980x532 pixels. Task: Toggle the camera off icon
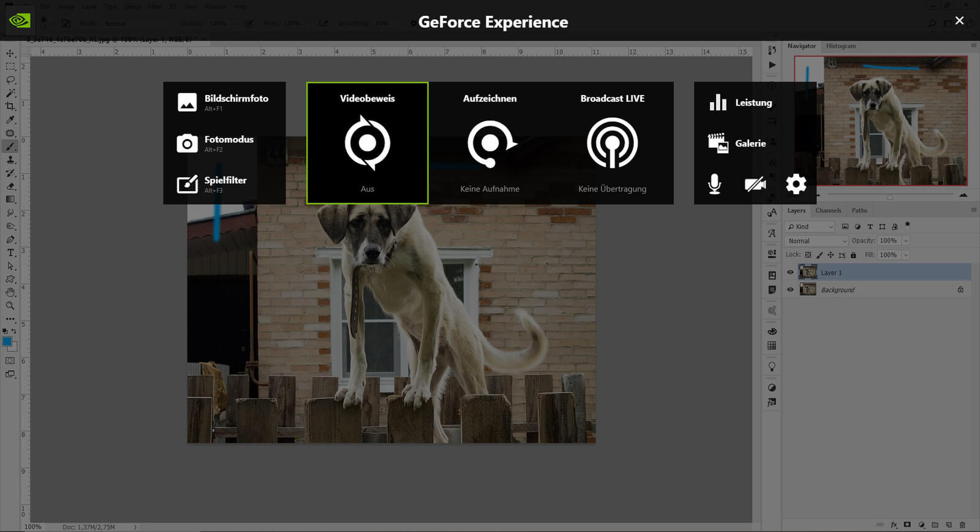point(755,184)
